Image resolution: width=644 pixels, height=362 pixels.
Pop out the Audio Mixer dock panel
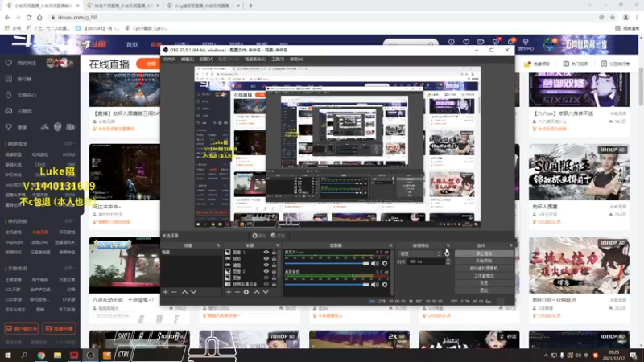pyautogui.click(x=390, y=245)
